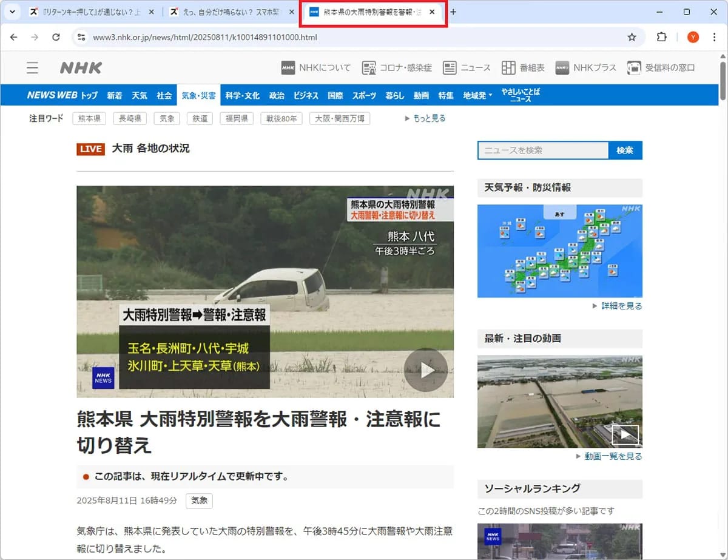Select the 気象・災害 navigation tab
Image resolution: width=728 pixels, height=560 pixels.
[198, 96]
